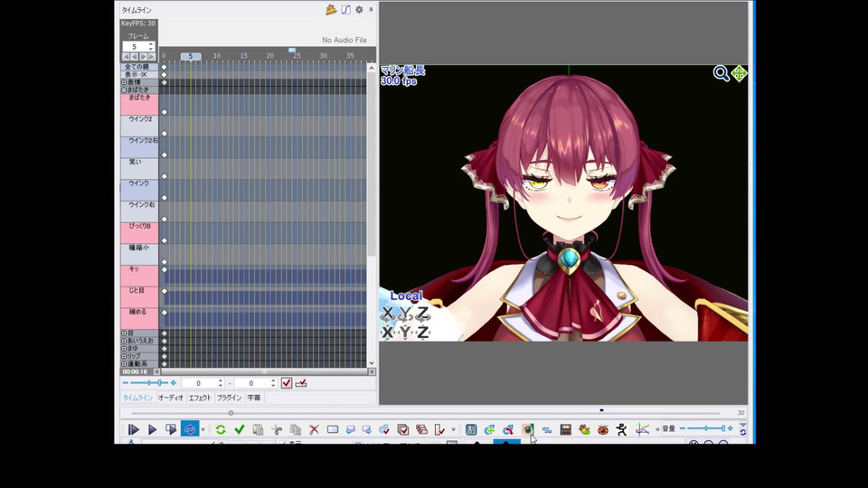Viewport: 868px width, 488px height.
Task: Click the eye morph icon in toolbar
Action: point(527,429)
